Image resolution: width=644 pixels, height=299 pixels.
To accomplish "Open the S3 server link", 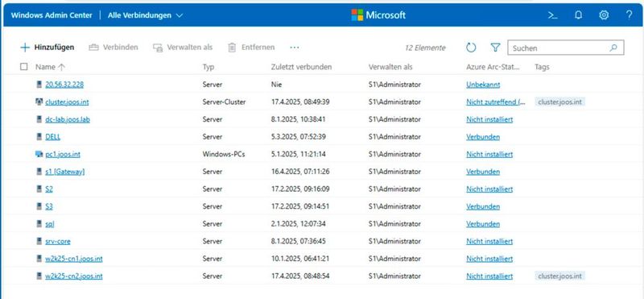I will 49,206.
